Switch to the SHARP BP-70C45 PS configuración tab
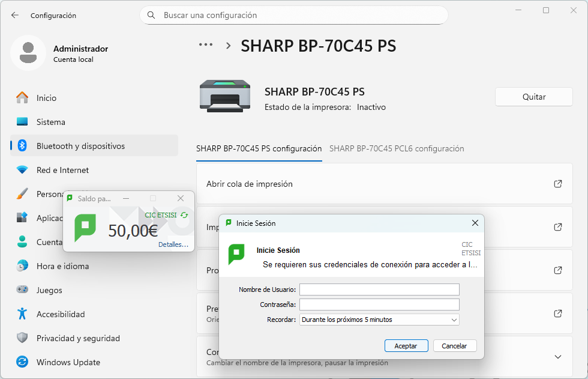 click(x=259, y=148)
